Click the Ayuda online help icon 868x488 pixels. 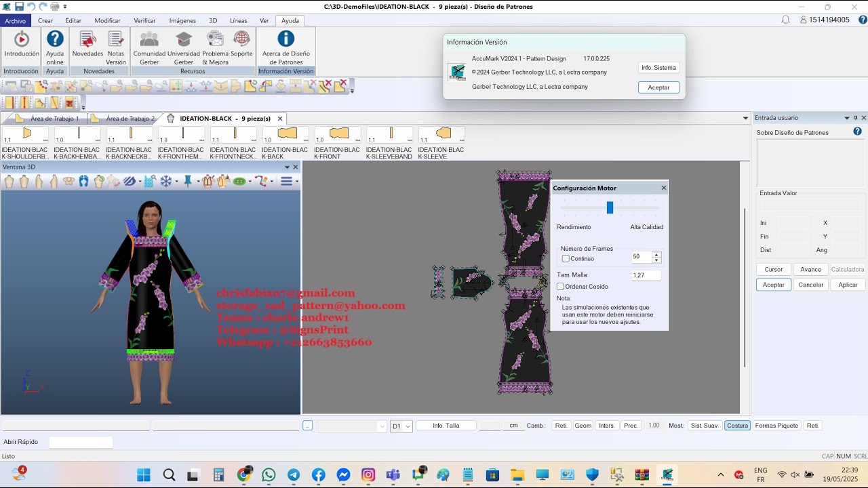pos(55,39)
